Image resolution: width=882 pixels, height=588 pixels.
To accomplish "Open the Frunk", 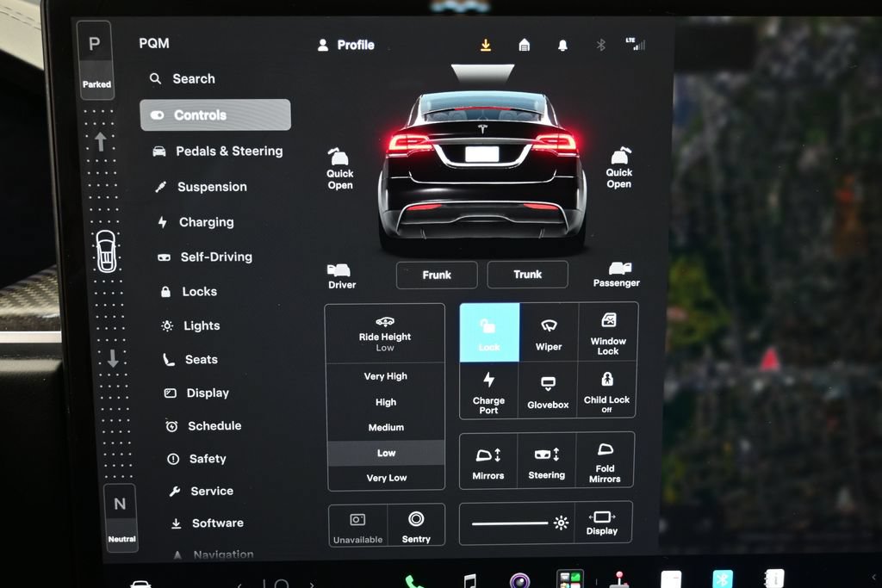I will click(437, 275).
